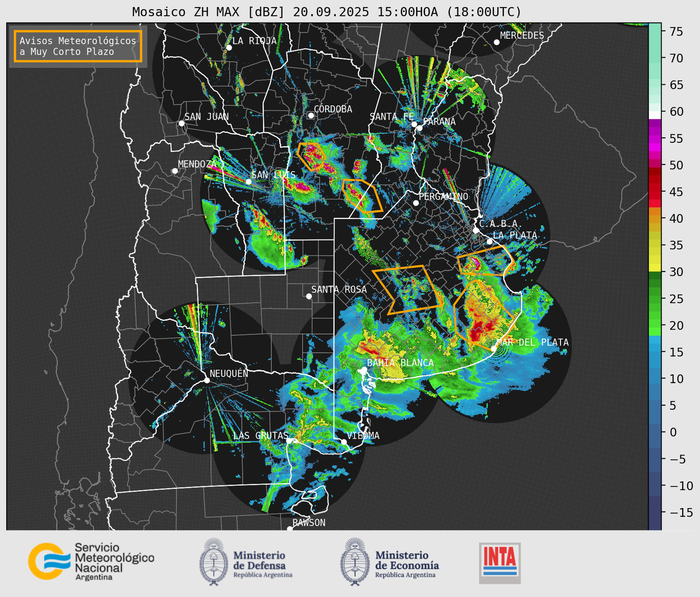Image resolution: width=700 pixels, height=597 pixels.
Task: Click the La Plata city marker
Action: pos(490,242)
